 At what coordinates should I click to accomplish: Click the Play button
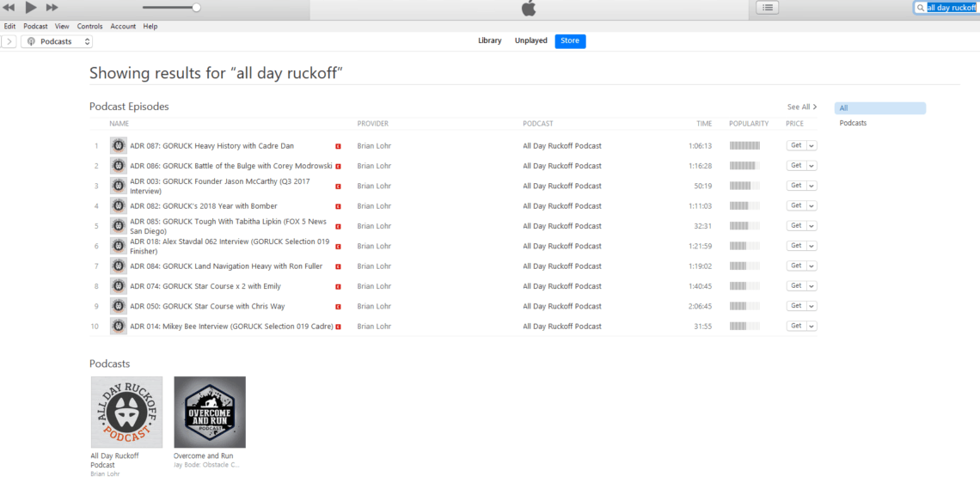pos(31,8)
